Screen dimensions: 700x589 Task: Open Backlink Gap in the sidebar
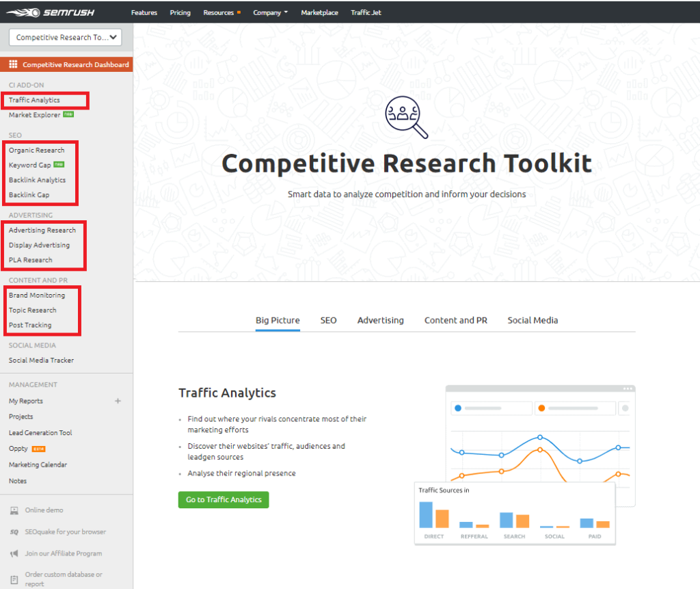[x=29, y=195]
